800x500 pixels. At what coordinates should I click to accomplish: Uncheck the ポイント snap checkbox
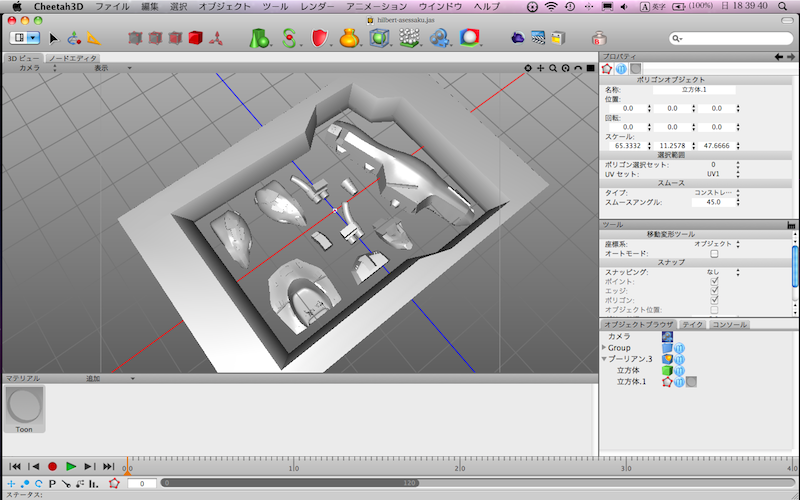pos(714,281)
